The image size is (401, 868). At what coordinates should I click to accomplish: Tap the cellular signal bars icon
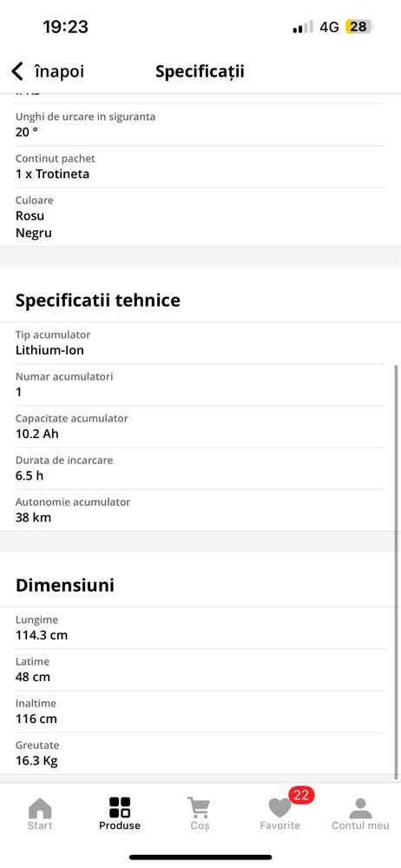(x=303, y=27)
